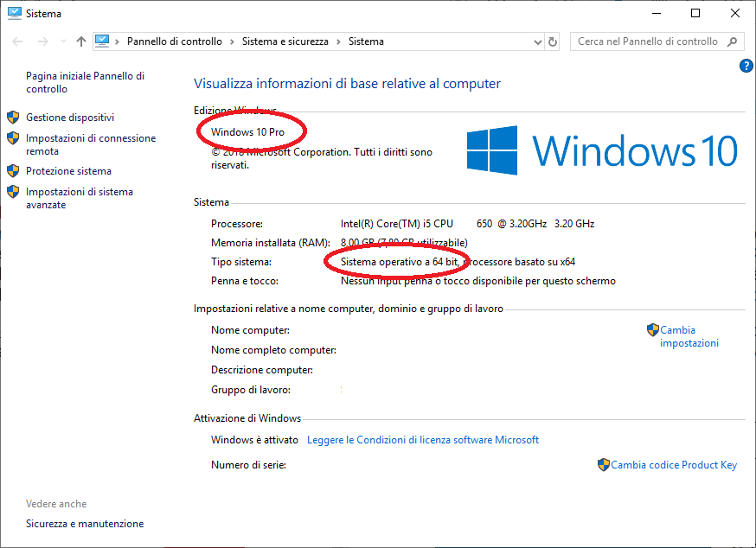
Task: Expand chevron after Sistema e sicurezza breadcrumb
Action: [x=338, y=42]
